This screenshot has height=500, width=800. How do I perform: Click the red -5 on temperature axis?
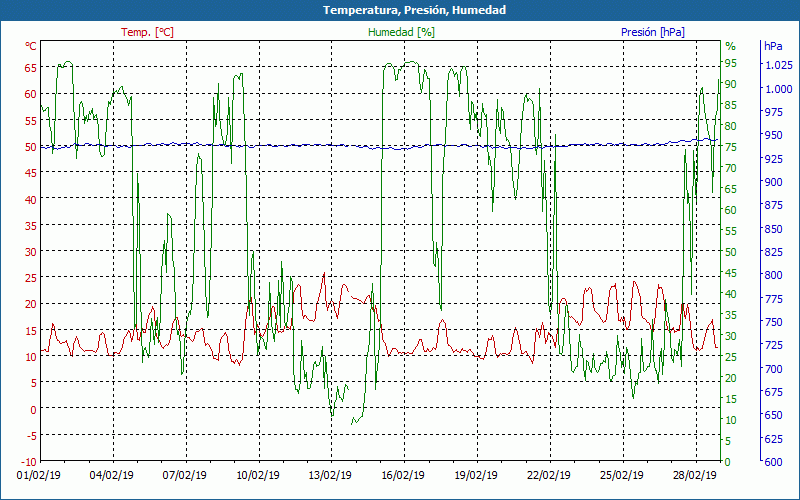click(31, 435)
